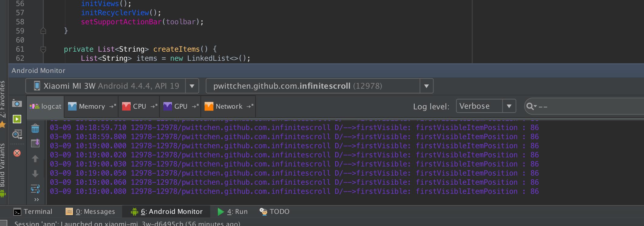This screenshot has width=644, height=226.
Task: Click the Android Monitor panel title
Action: coord(38,70)
